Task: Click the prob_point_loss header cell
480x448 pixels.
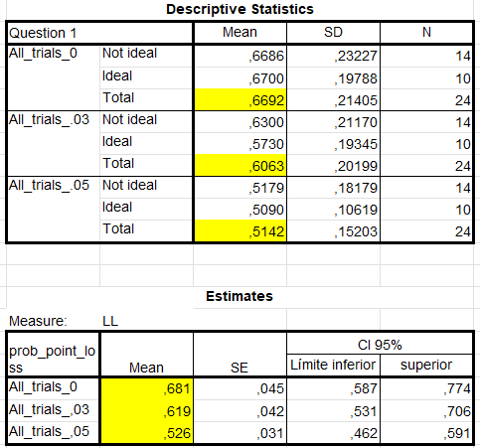Action: coord(53,355)
